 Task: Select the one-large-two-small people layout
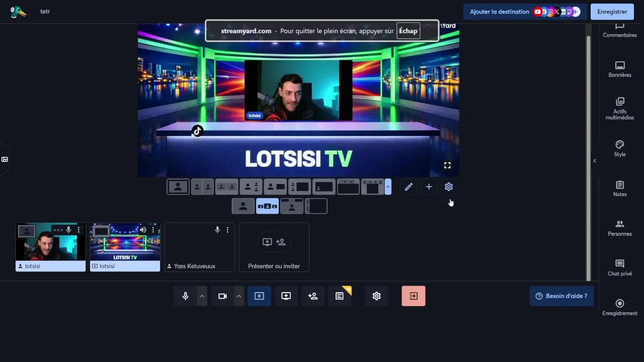tap(251, 187)
